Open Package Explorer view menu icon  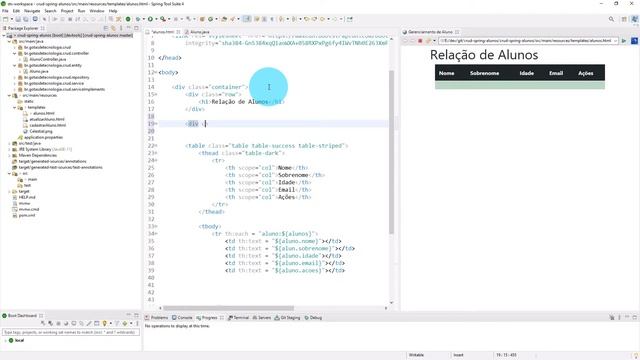coord(121,28)
